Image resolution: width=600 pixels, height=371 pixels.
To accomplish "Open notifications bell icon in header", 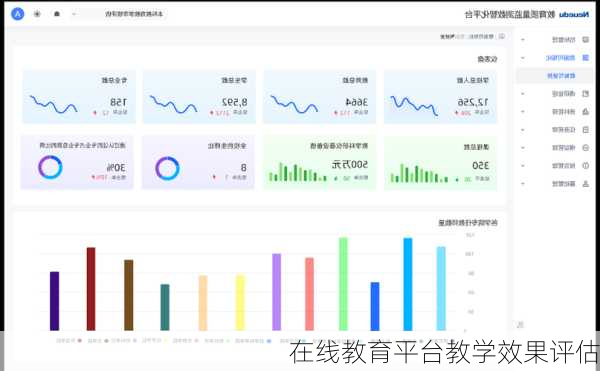I will (x=57, y=14).
